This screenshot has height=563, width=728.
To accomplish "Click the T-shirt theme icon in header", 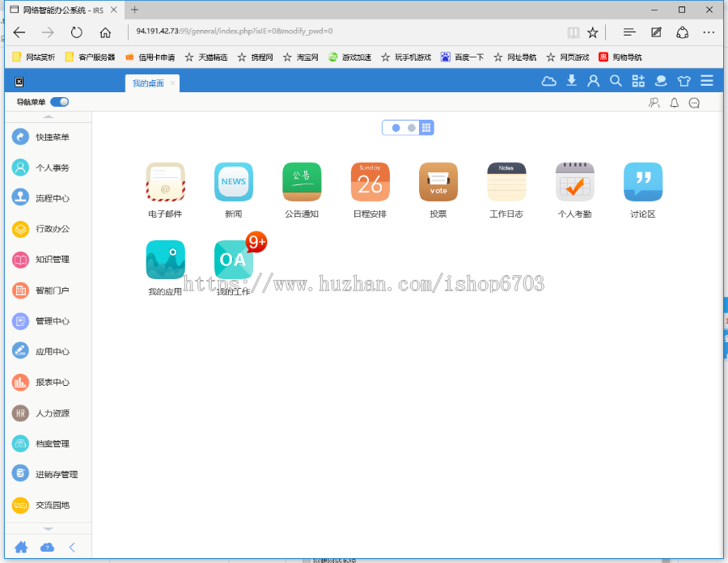I will click(x=684, y=81).
